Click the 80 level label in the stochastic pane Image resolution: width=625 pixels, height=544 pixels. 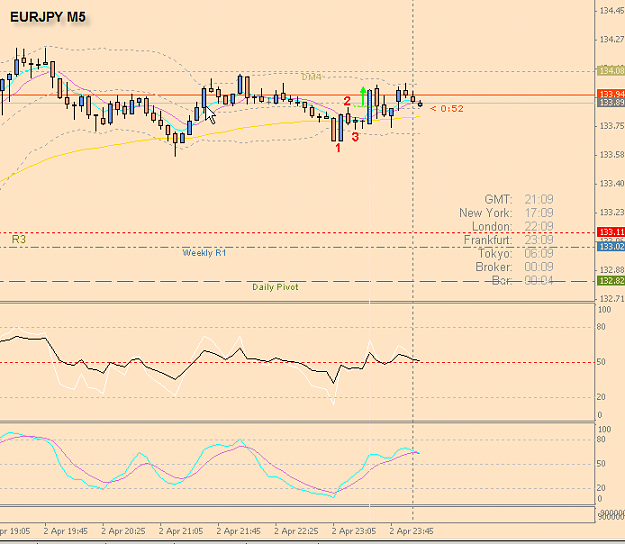pos(601,440)
